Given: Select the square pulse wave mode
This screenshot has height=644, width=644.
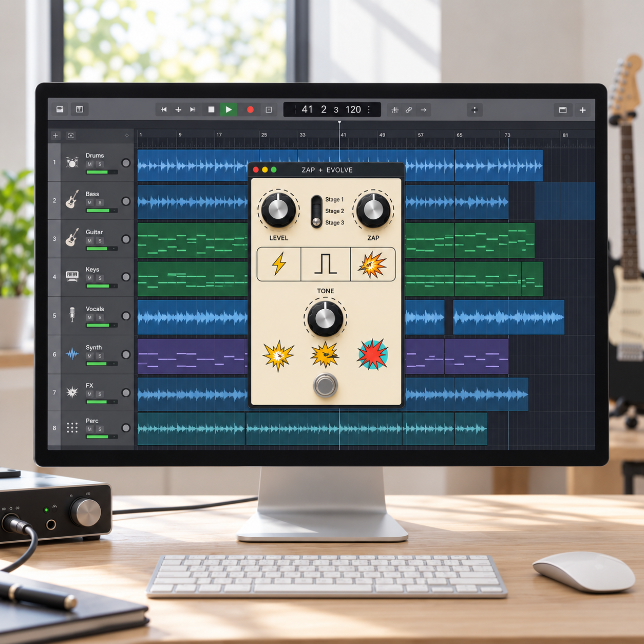Looking at the screenshot, I should point(326,264).
